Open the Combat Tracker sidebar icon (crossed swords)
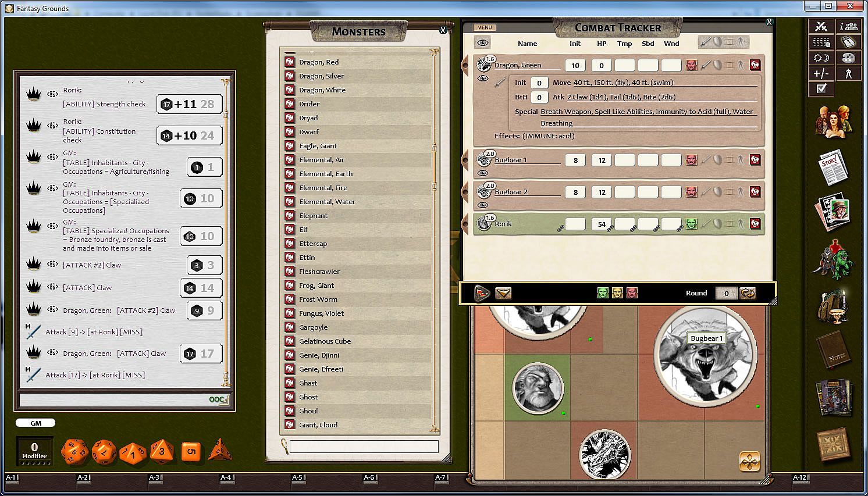 click(821, 26)
